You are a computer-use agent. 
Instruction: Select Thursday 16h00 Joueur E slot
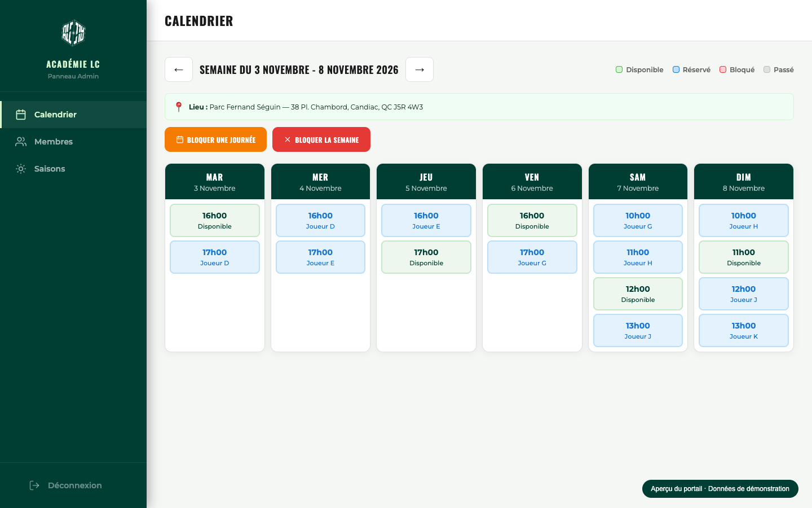pos(426,220)
